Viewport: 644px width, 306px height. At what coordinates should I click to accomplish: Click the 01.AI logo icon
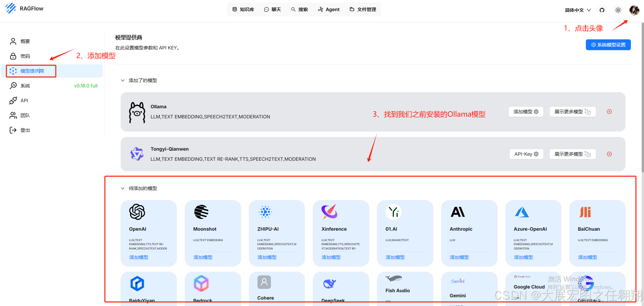[394, 212]
